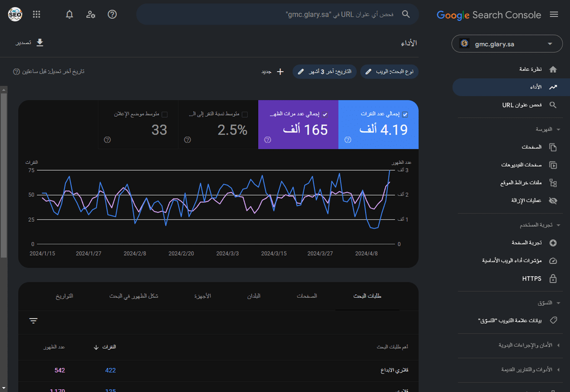Enable the average position checkbox
The height and width of the screenshot is (392, 570).
pyautogui.click(x=164, y=115)
